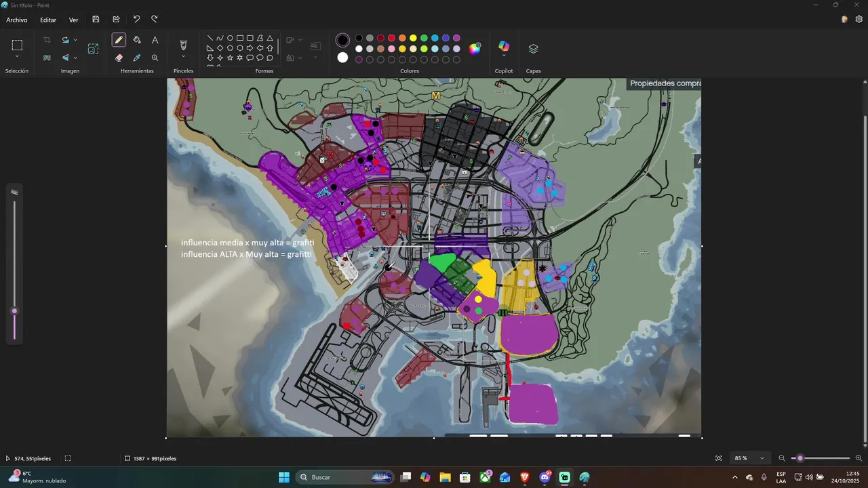
Task: Open the Edit colors wheel
Action: point(475,48)
